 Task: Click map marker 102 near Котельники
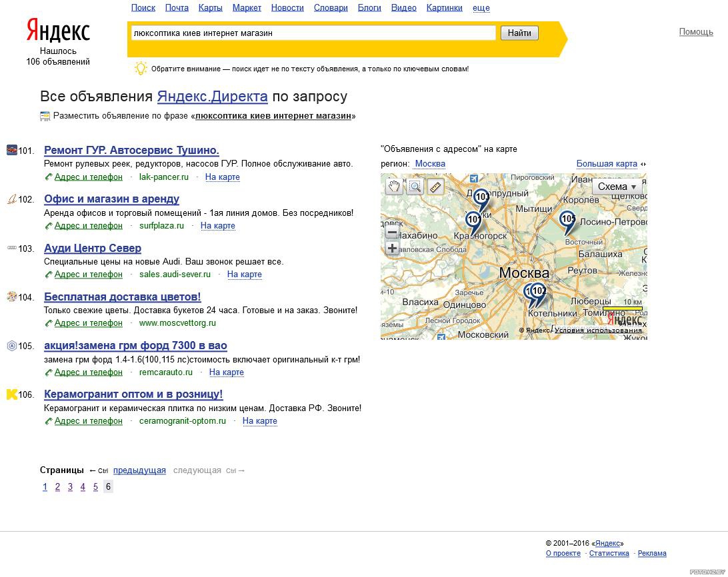tap(538, 293)
